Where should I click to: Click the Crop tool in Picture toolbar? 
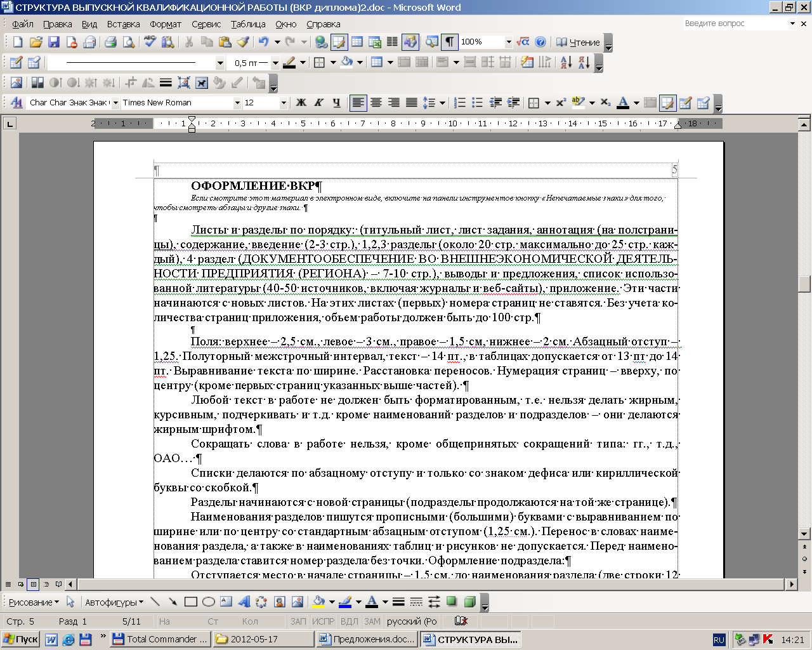[131, 83]
